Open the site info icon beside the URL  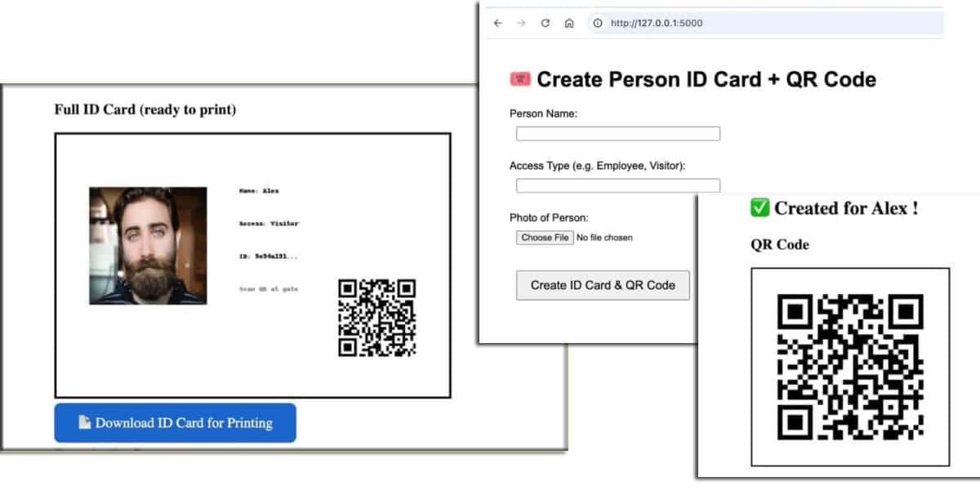click(x=598, y=23)
